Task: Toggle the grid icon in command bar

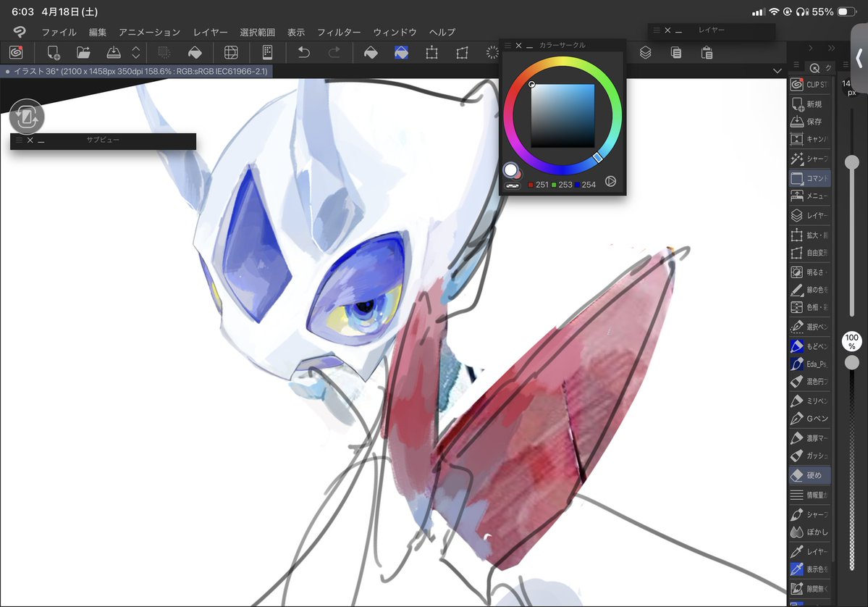Action: (231, 53)
